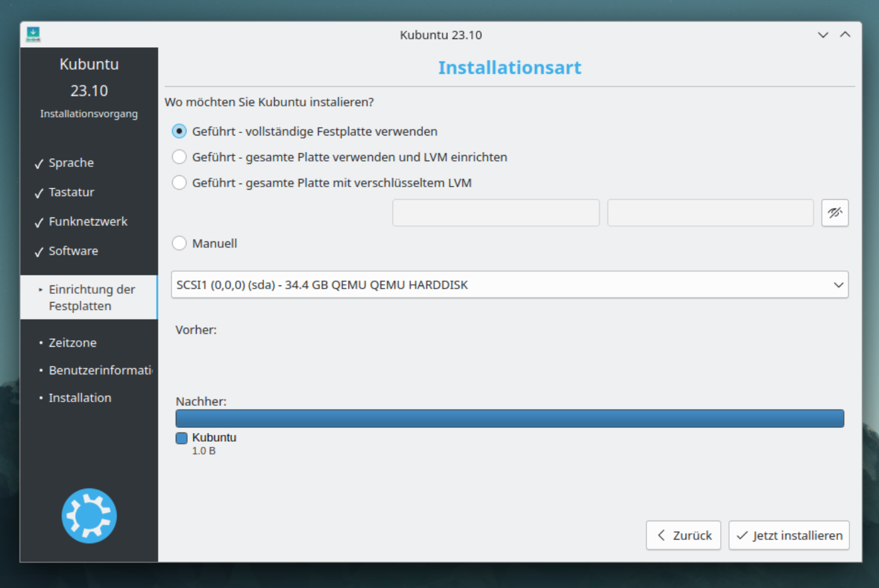Click the upward chevron in the title bar

(845, 35)
